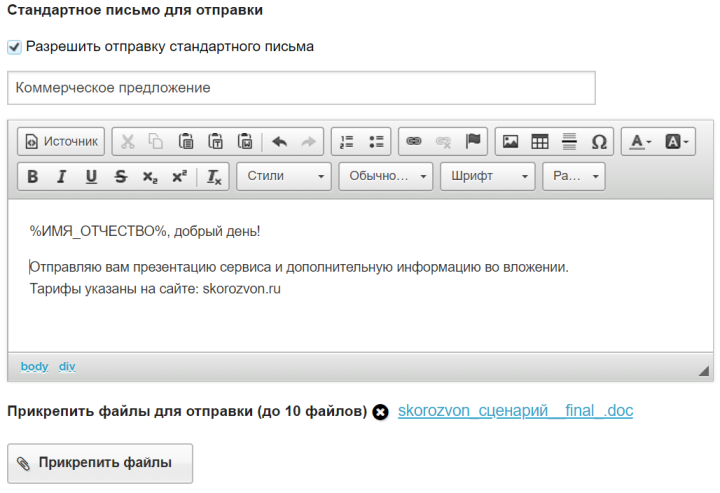Viewport: 720px width, 493px height.
Task: Click the anchor flag icon
Action: [473, 141]
